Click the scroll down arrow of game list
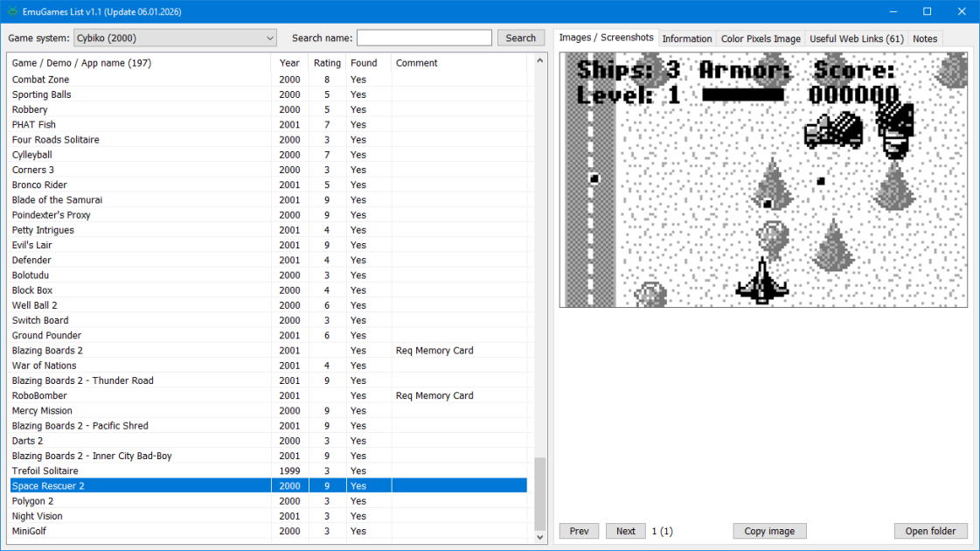The image size is (980, 551). [540, 537]
